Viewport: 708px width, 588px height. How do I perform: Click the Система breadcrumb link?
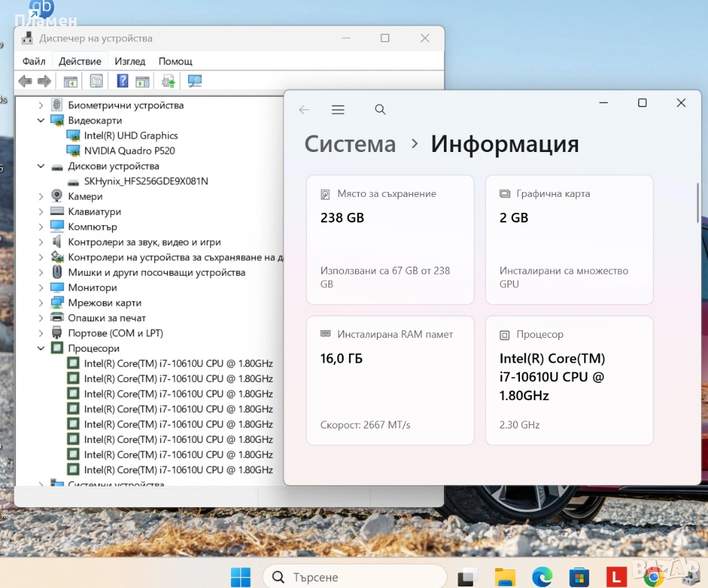[x=350, y=144]
